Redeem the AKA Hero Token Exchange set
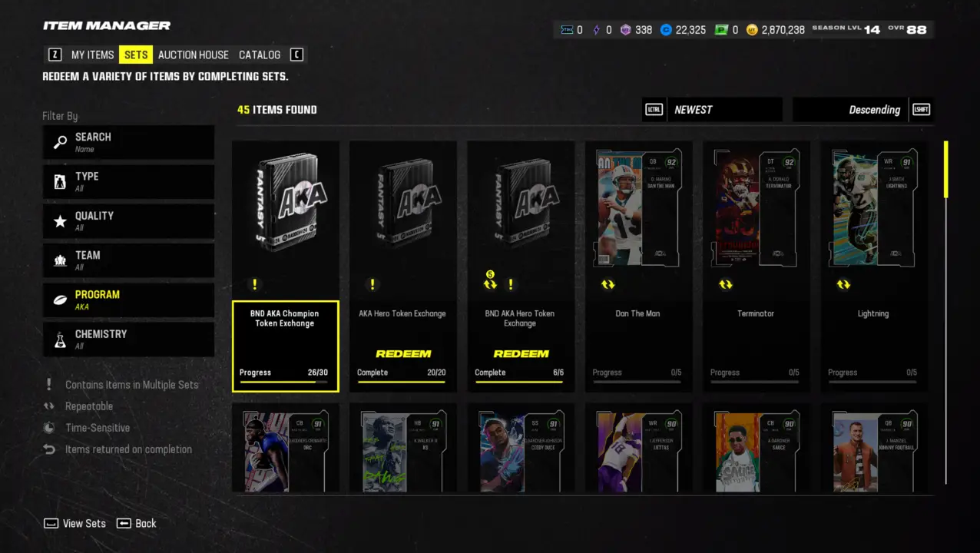This screenshot has width=980, height=553. [403, 354]
